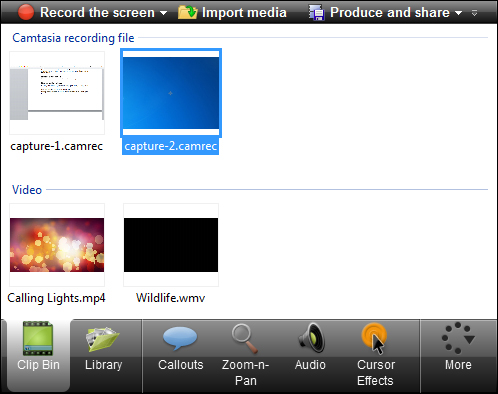The width and height of the screenshot is (498, 394).
Task: Select the blue capture-2.camrec thumbnail
Action: coord(171,93)
